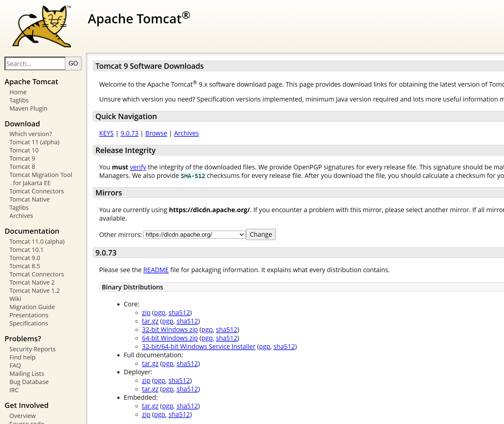
Task: Open Tomcat Native 1.2 documentation
Action: [x=35, y=291]
